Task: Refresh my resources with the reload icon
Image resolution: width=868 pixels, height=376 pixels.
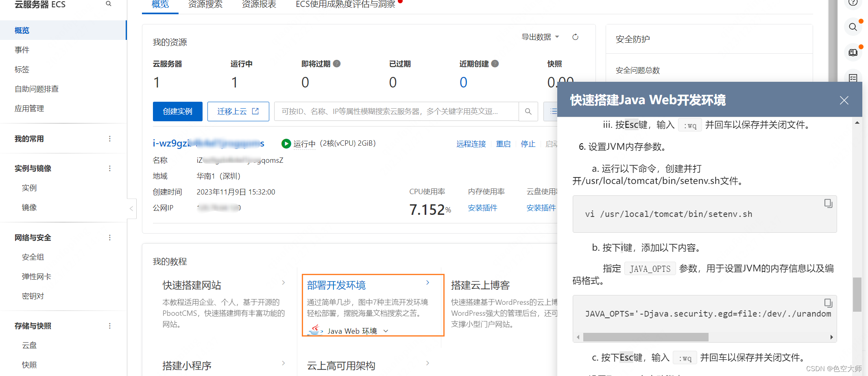Action: 575,37
